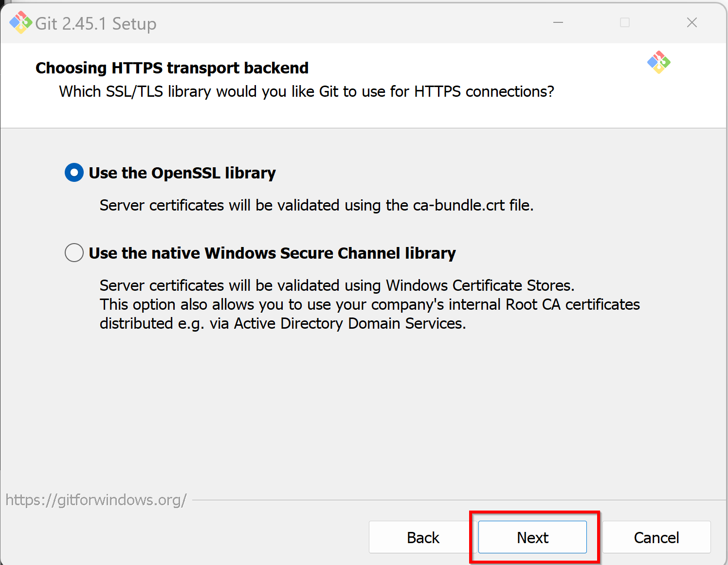Click 'company's internal Root CA certificates' line
The height and width of the screenshot is (565, 728).
(370, 304)
